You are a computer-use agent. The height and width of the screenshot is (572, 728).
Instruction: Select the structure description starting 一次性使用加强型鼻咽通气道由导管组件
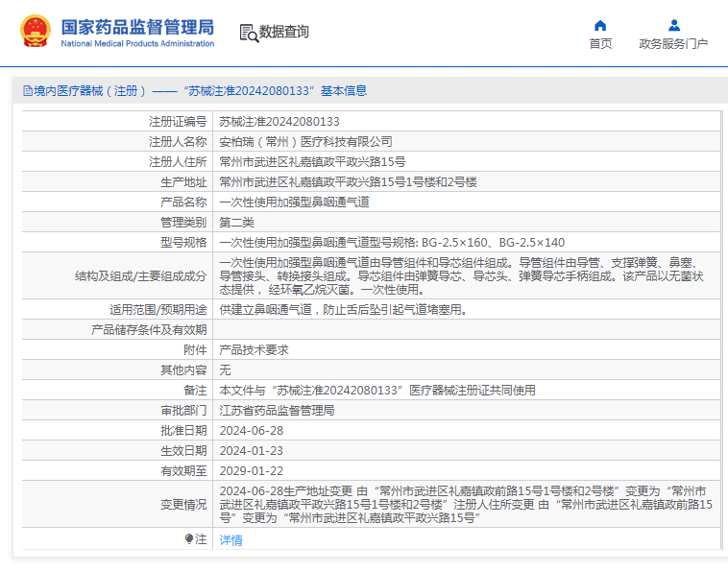(462, 276)
